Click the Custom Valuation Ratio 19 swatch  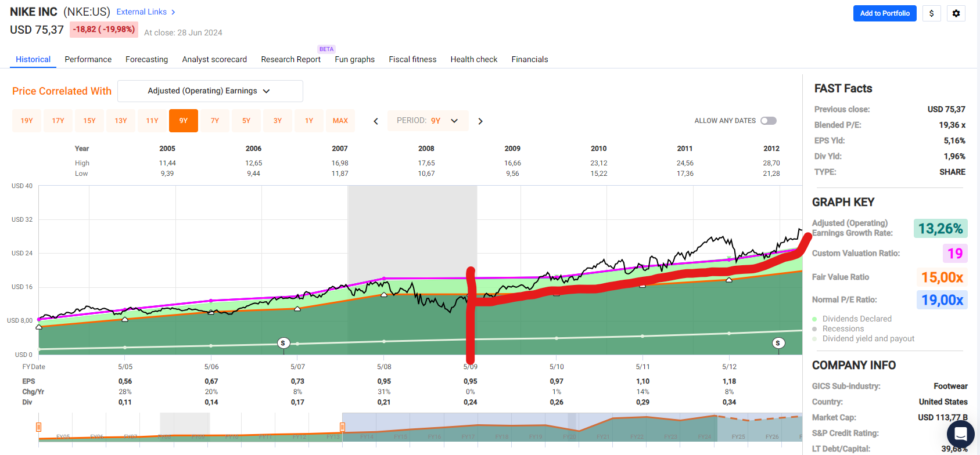[x=955, y=254]
